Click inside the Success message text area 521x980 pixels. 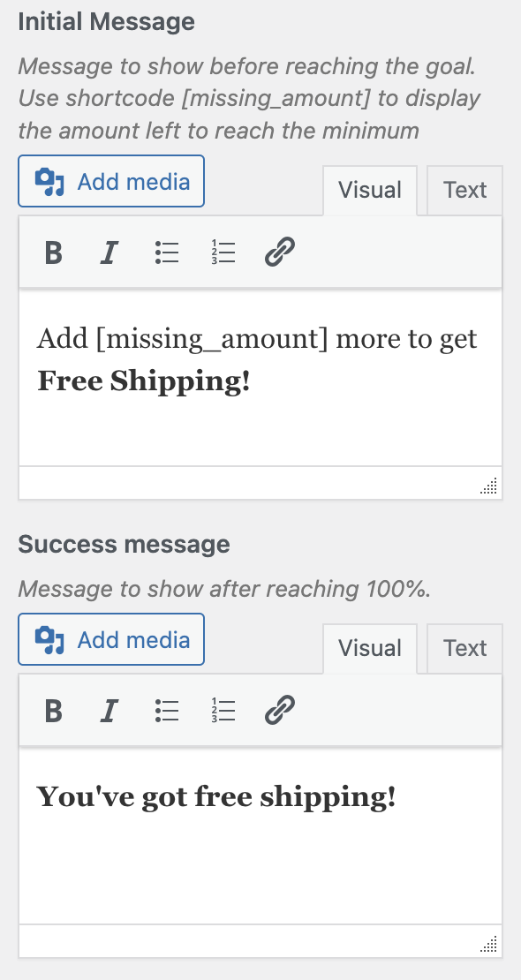pos(260,835)
